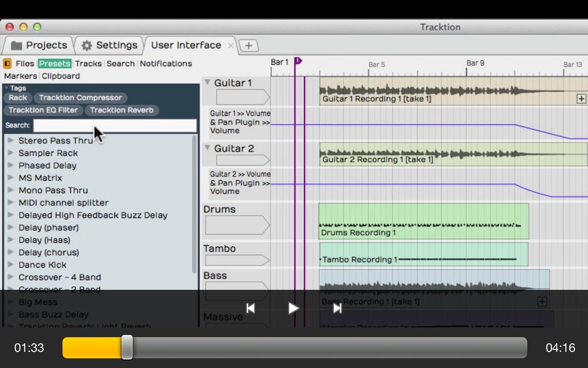Select the Rack tag
The width and height of the screenshot is (588, 368).
point(18,98)
